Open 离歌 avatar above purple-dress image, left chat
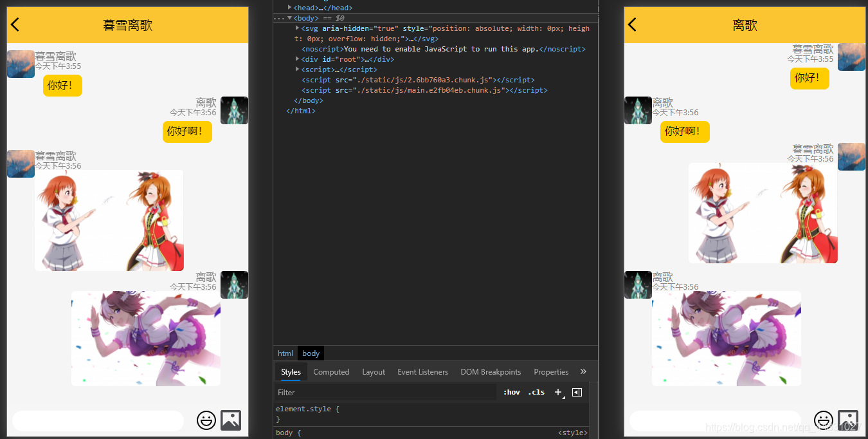The image size is (868, 439). pyautogui.click(x=234, y=285)
